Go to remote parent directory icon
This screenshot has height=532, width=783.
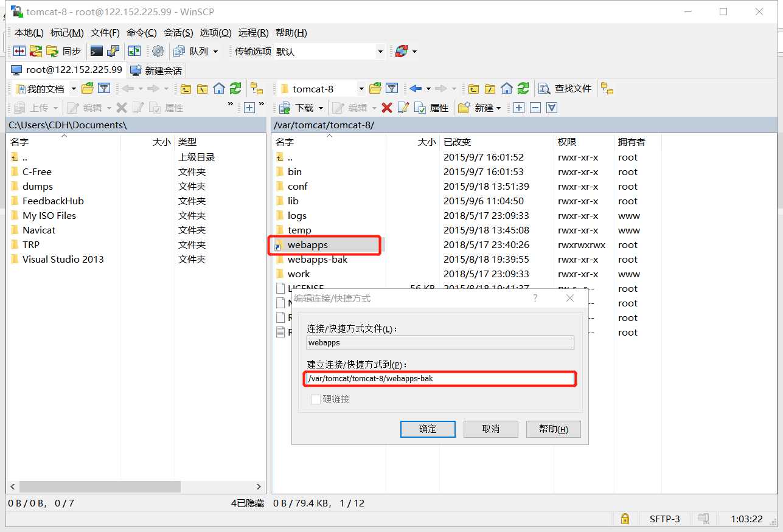coord(474,89)
